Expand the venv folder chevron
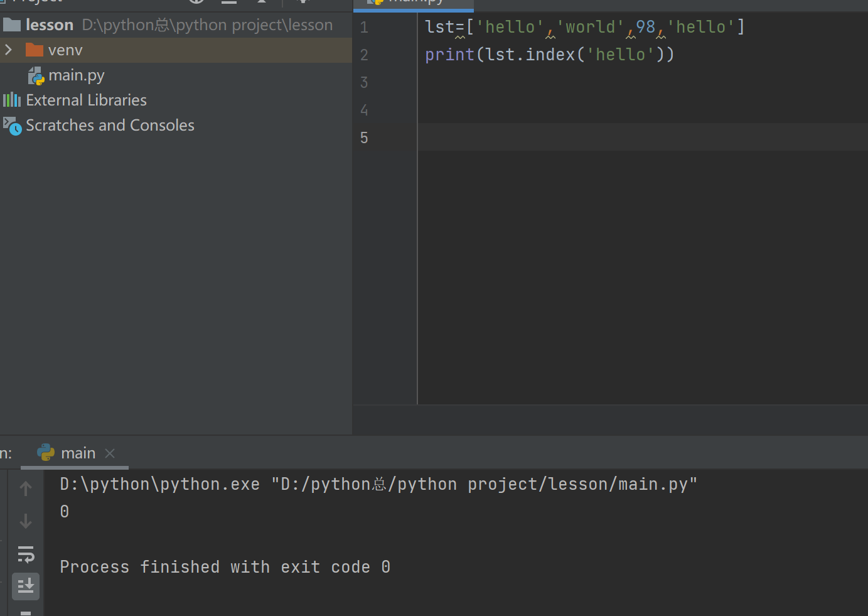 8,50
